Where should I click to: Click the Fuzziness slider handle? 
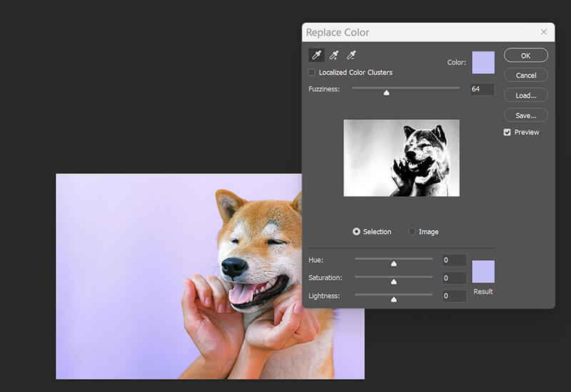386,93
